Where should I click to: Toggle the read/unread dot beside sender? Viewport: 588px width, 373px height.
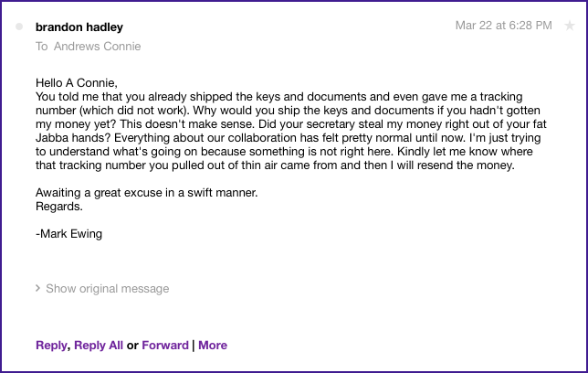click(x=20, y=27)
